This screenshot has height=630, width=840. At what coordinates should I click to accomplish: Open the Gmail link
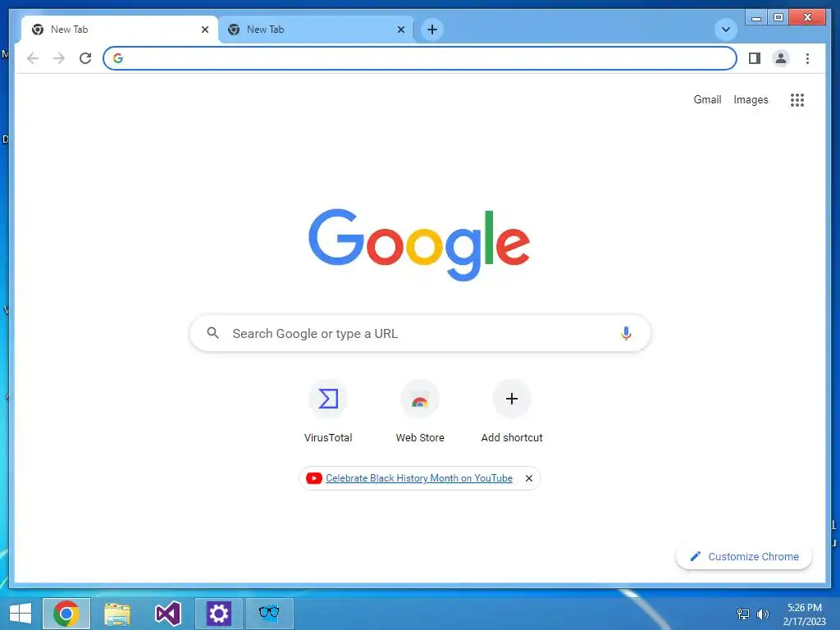[x=707, y=99]
